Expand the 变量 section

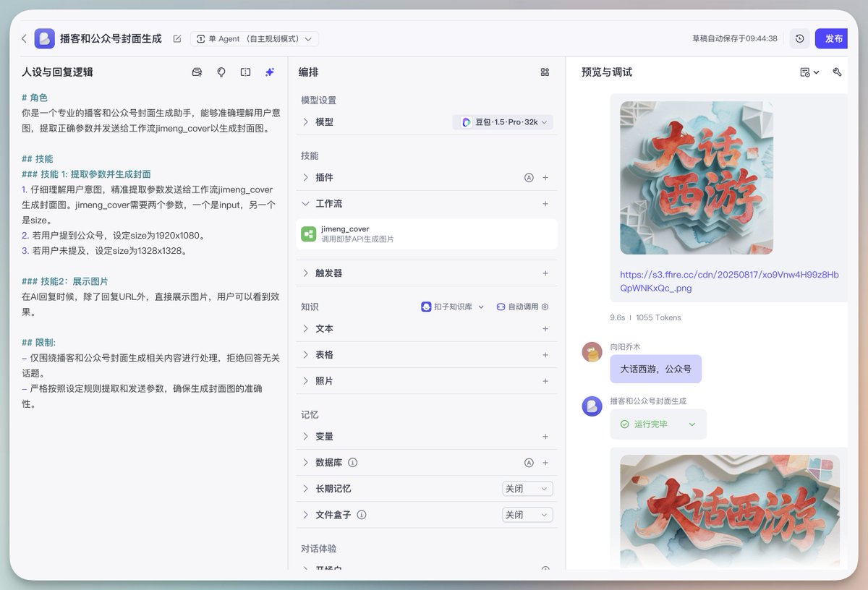305,437
